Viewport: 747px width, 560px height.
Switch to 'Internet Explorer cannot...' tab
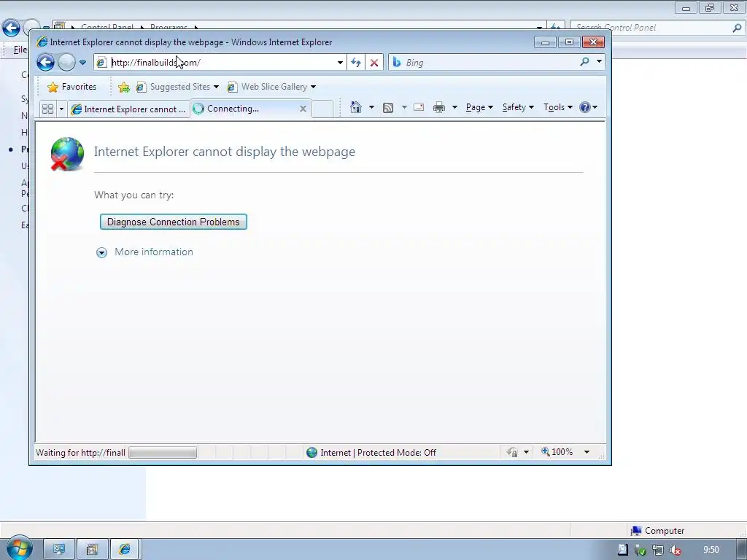pyautogui.click(x=128, y=109)
